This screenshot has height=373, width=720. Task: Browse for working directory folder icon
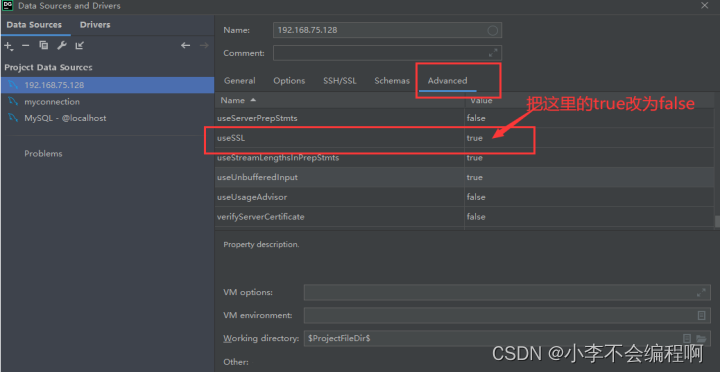coord(701,339)
